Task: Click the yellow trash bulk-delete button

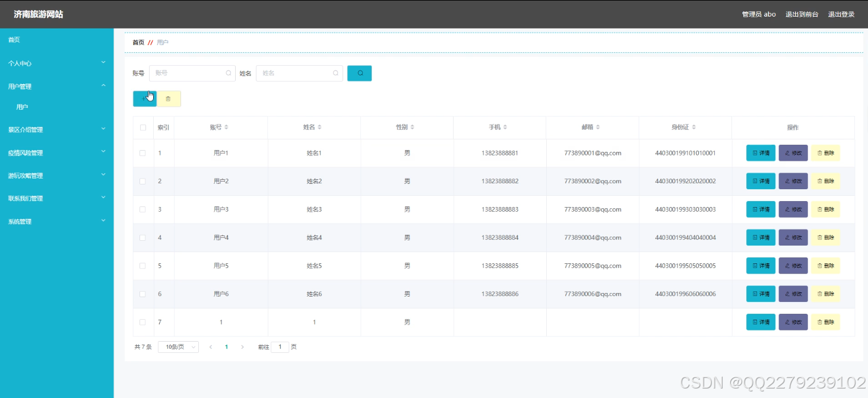Action: (169, 99)
